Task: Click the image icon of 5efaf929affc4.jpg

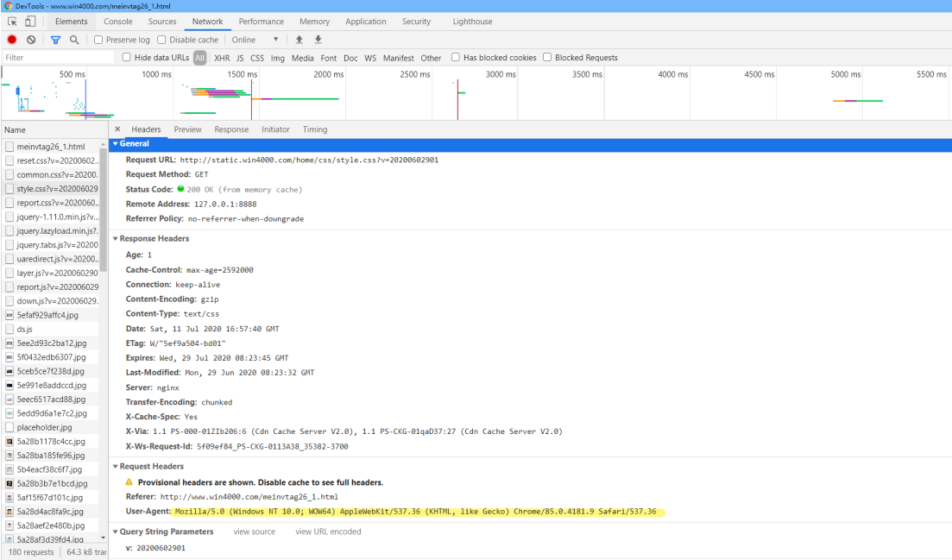Action: (x=9, y=315)
